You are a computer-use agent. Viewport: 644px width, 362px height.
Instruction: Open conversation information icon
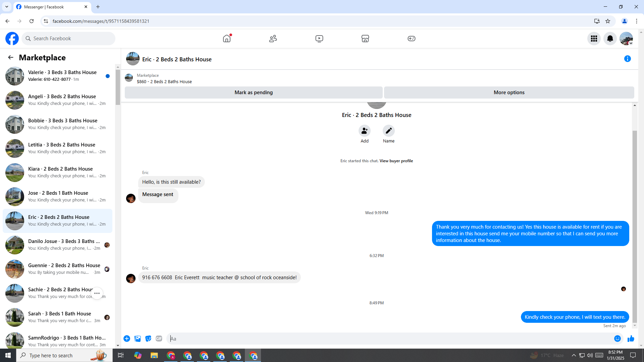[x=628, y=59]
